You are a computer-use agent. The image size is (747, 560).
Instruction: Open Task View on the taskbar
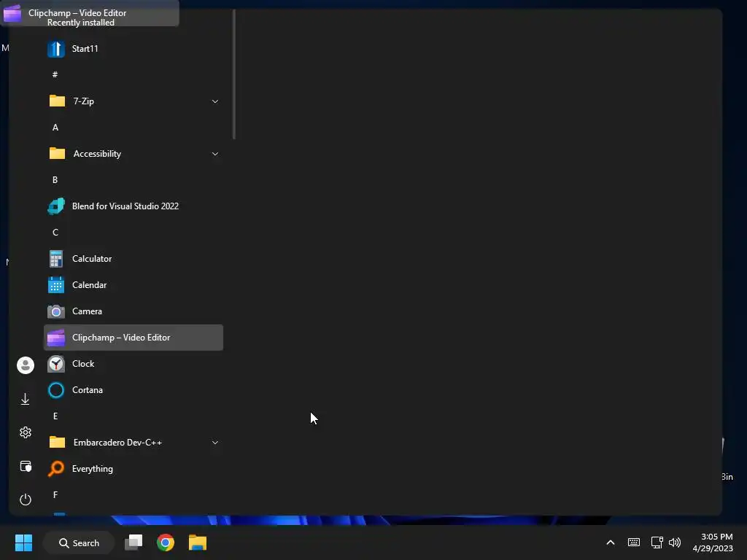click(x=134, y=542)
